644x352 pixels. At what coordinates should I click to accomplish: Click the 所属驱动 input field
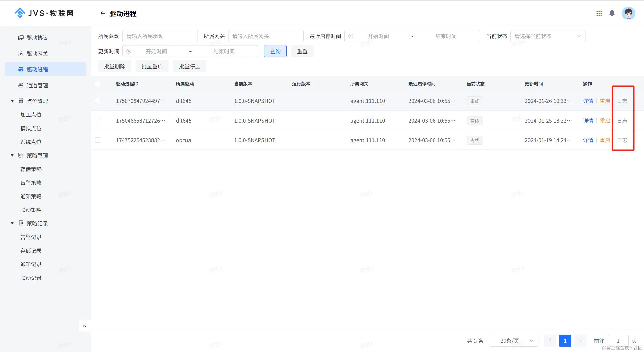tap(160, 36)
